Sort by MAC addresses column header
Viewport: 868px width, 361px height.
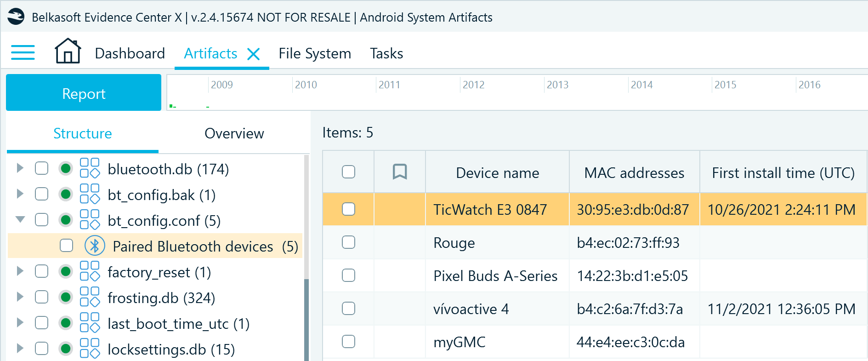pos(634,172)
